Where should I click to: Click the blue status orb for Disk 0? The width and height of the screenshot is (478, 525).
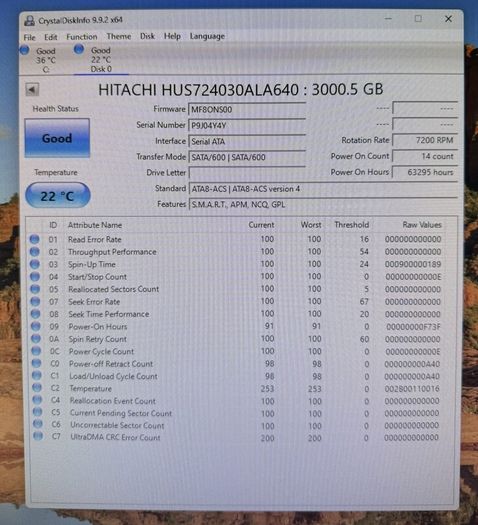click(79, 49)
